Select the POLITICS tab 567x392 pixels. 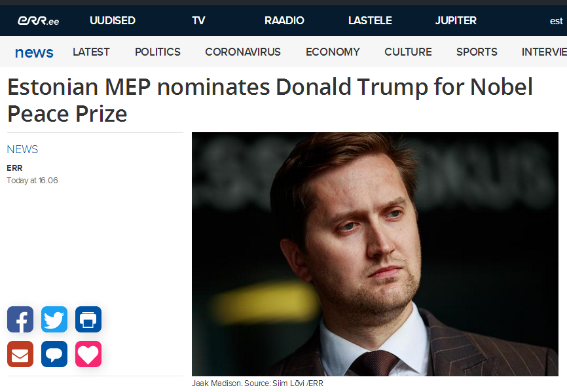coord(158,52)
